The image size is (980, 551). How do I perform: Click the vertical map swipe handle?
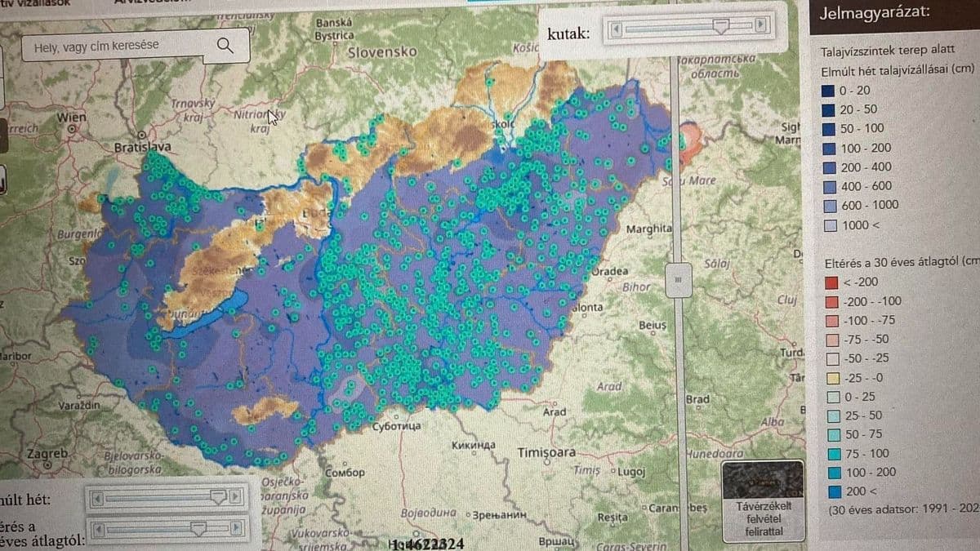[677, 280]
